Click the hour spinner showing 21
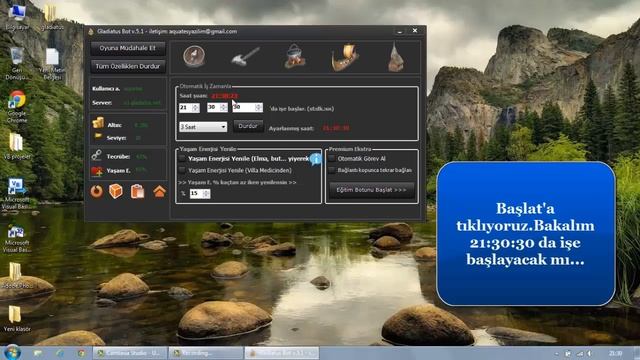The width and height of the screenshot is (640, 360). tap(189, 108)
